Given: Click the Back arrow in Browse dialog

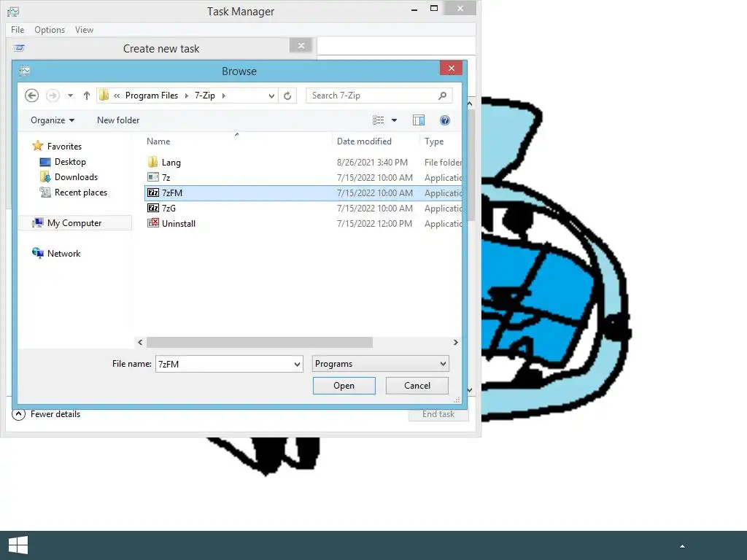Looking at the screenshot, I should (x=32, y=96).
